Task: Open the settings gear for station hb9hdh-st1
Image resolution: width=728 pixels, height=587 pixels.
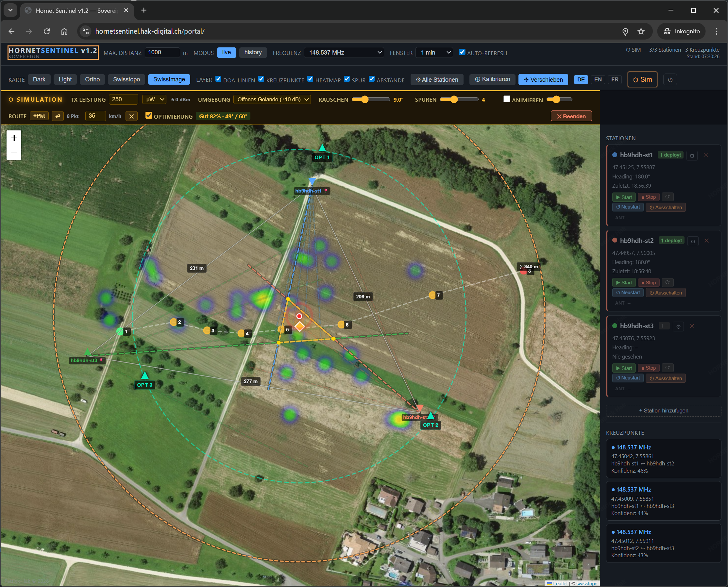Action: [692, 155]
